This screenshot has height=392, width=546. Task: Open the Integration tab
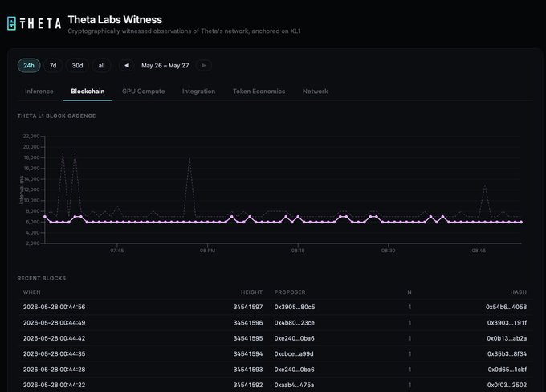[198, 92]
